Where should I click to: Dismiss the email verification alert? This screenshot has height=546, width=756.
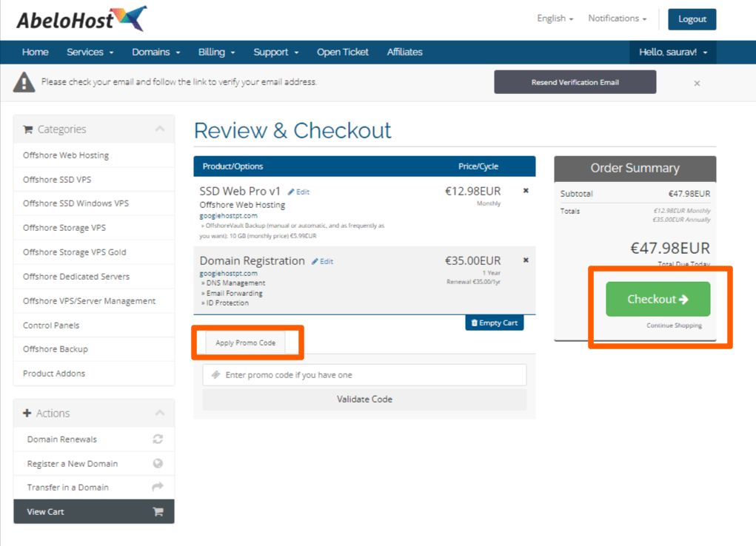(697, 83)
